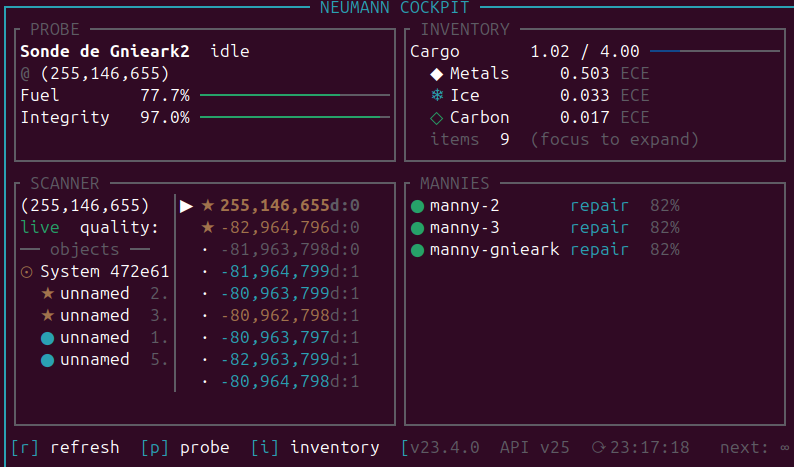This screenshot has height=467, width=794.
Task: Click manny-3's repair status
Action: pos(600,228)
